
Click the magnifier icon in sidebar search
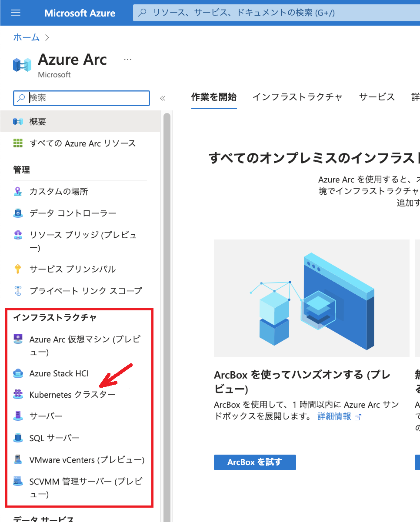[x=21, y=98]
